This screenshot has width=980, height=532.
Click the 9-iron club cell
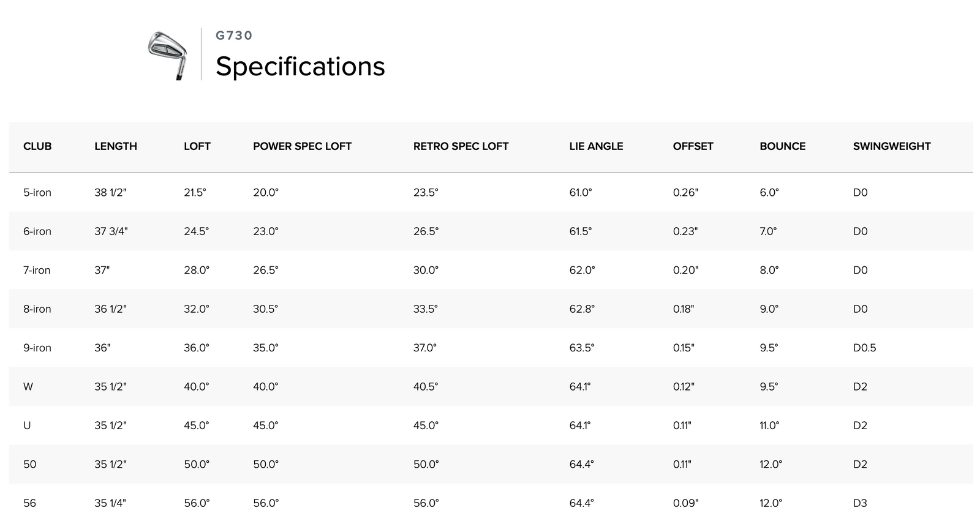(37, 348)
